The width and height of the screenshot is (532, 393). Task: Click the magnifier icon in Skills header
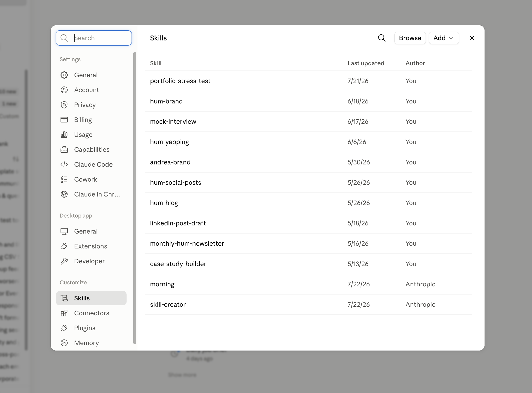point(381,38)
